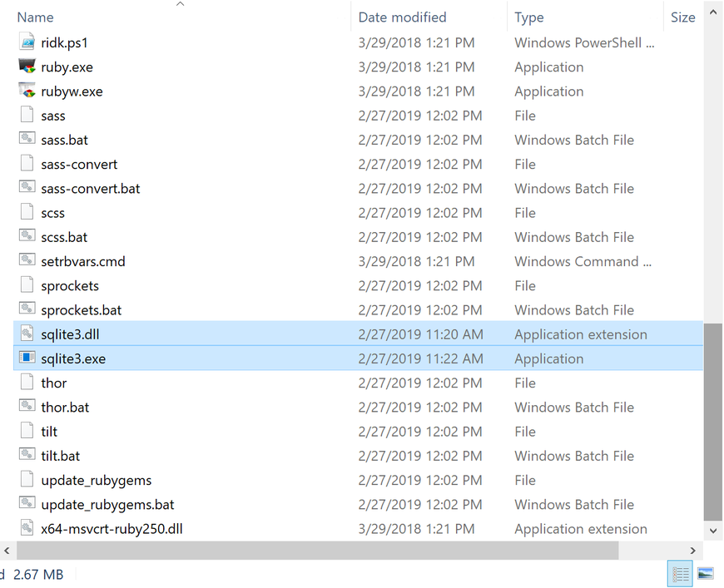Click the x64-msvcrt-ruby250.dll gear icon
Image resolution: width=724 pixels, height=588 pixels.
(27, 528)
